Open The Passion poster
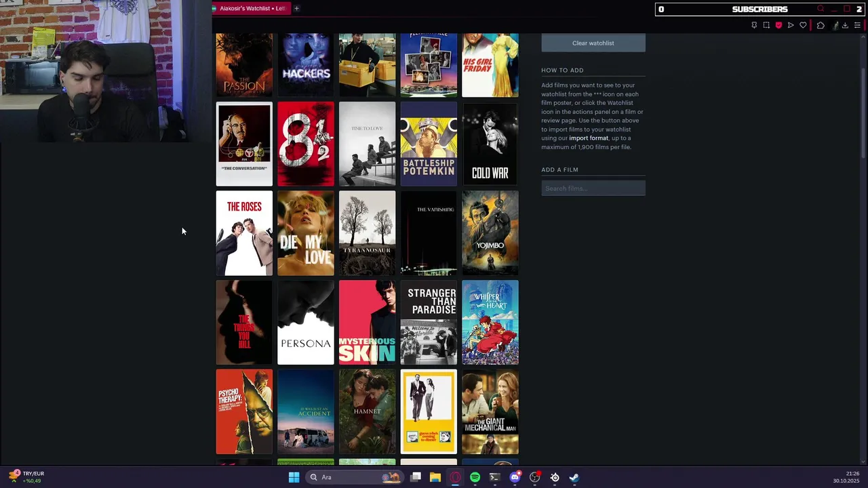 point(244,65)
